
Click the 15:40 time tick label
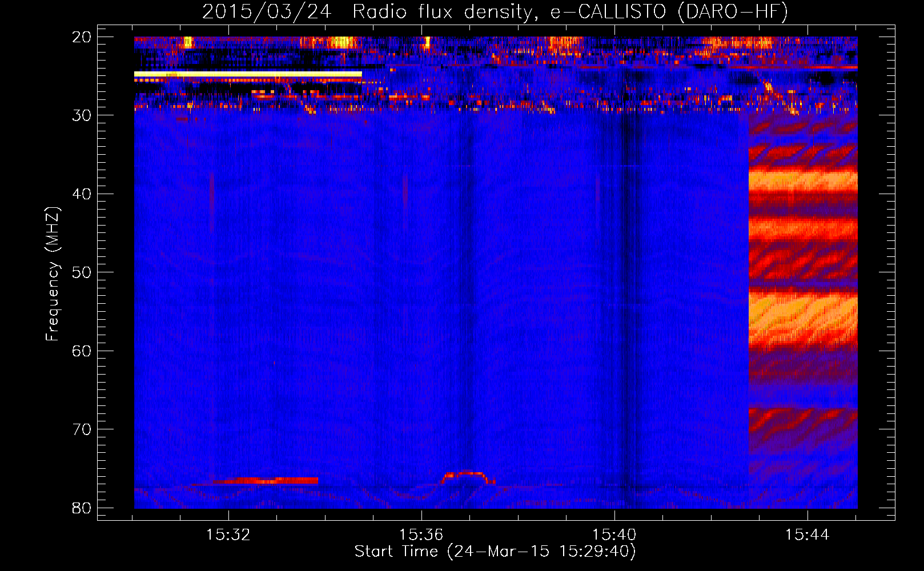click(x=614, y=535)
